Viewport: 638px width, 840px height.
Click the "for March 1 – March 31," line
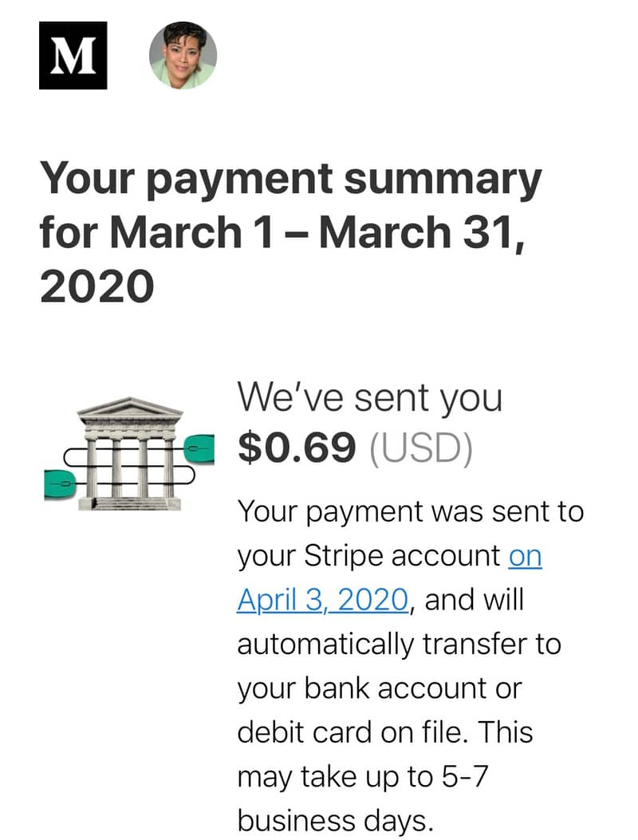click(282, 233)
